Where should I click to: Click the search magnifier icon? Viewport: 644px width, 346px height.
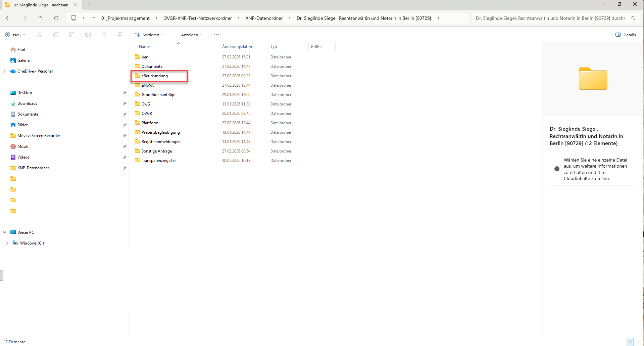633,18
